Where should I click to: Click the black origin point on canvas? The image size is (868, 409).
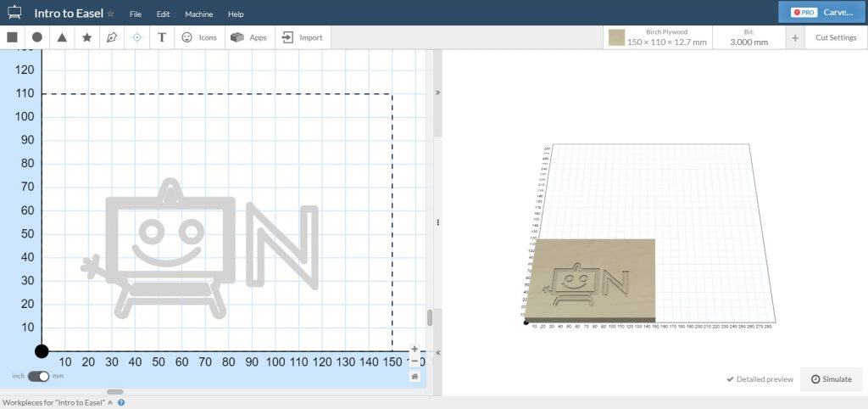(42, 350)
